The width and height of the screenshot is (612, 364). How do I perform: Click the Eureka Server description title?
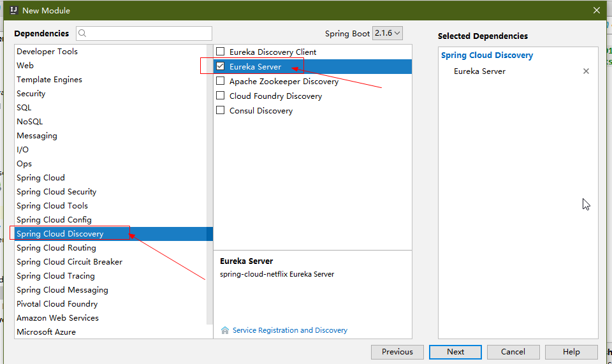(246, 261)
